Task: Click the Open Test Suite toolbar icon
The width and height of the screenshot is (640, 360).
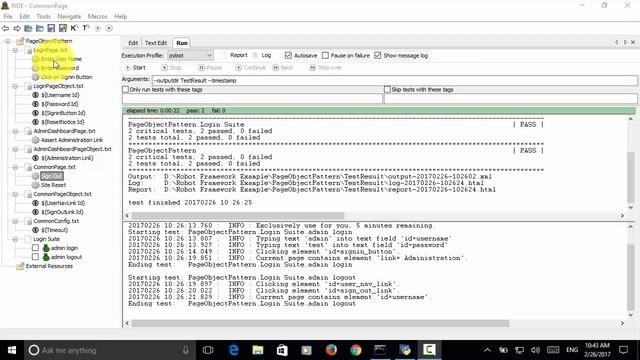Action: coord(28,28)
